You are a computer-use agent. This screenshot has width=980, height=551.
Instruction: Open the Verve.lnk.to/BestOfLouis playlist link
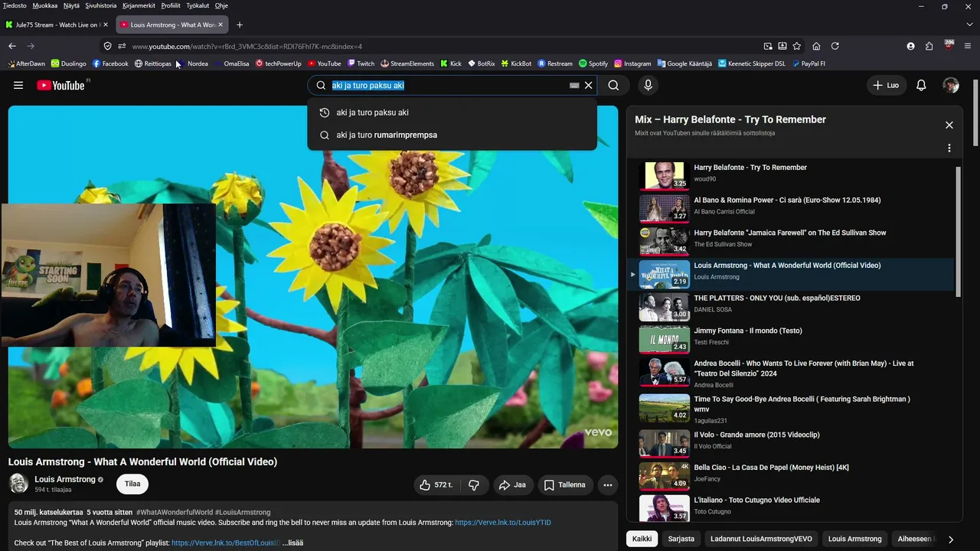[x=225, y=543]
